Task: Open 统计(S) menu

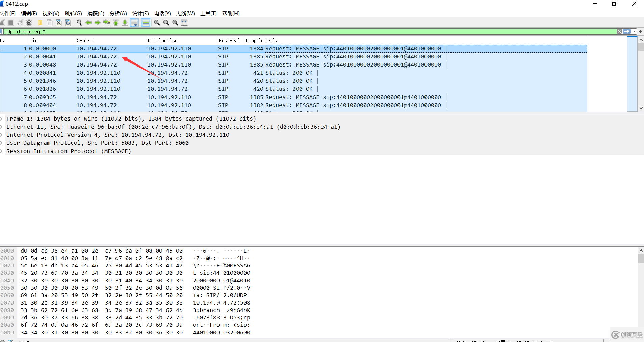Action: (x=140, y=14)
